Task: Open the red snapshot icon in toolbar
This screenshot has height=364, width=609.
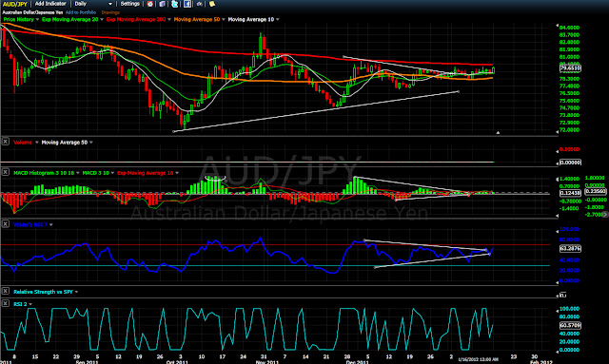Action: [x=150, y=4]
